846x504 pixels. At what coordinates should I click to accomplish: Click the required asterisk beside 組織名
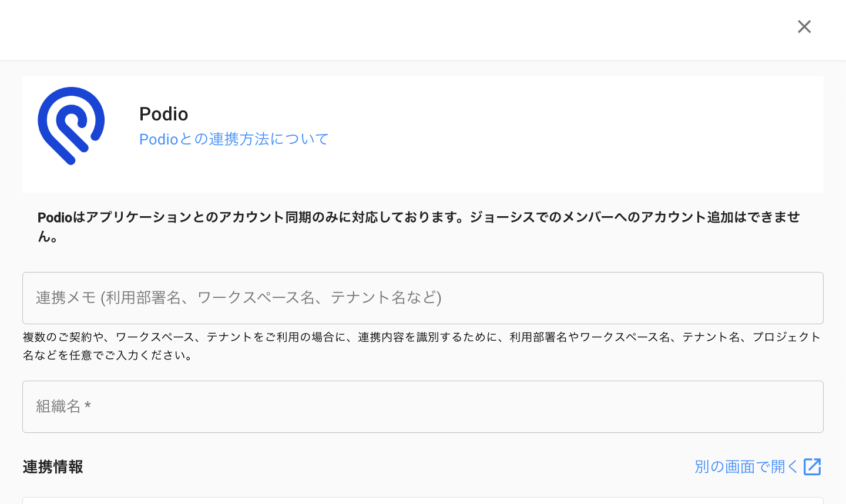coord(88,406)
